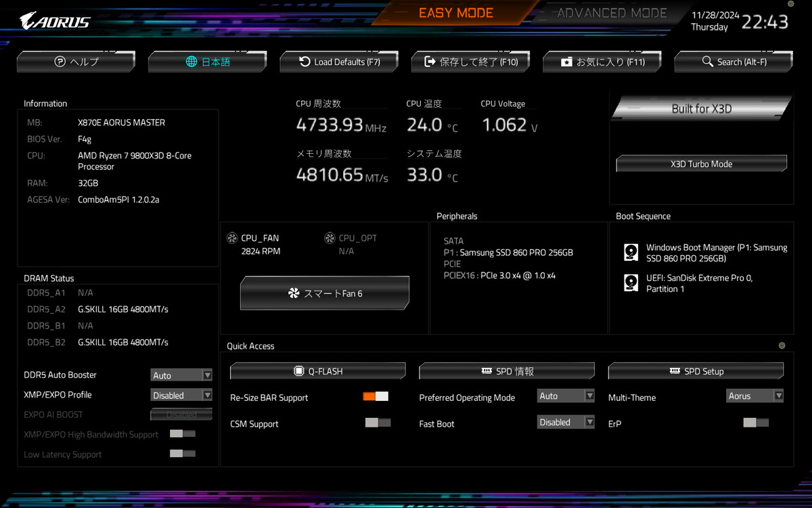812x508 pixels.
Task: Click the CPU Voltage 1.062 V value
Action: 510,125
